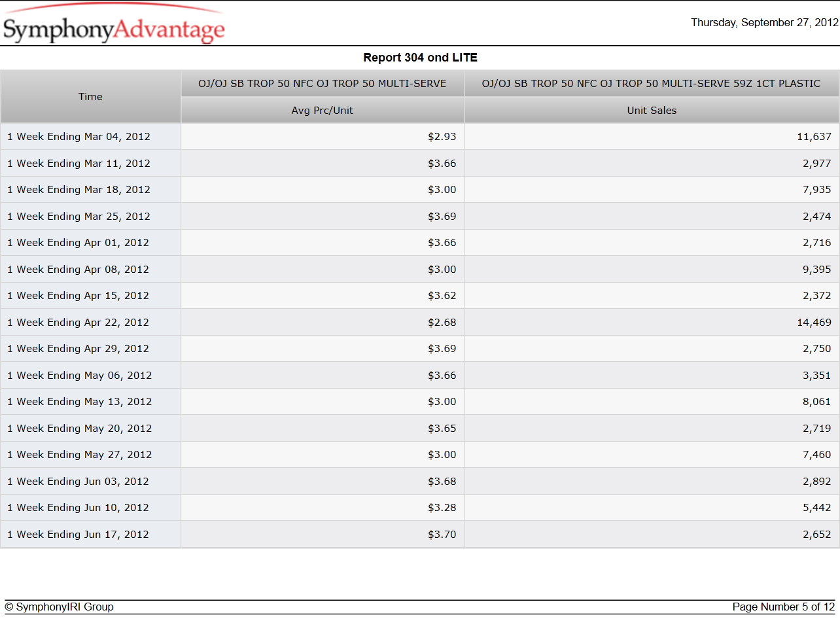840x619 pixels.
Task: Click the 2,652 unit sales value
Action: click(817, 535)
